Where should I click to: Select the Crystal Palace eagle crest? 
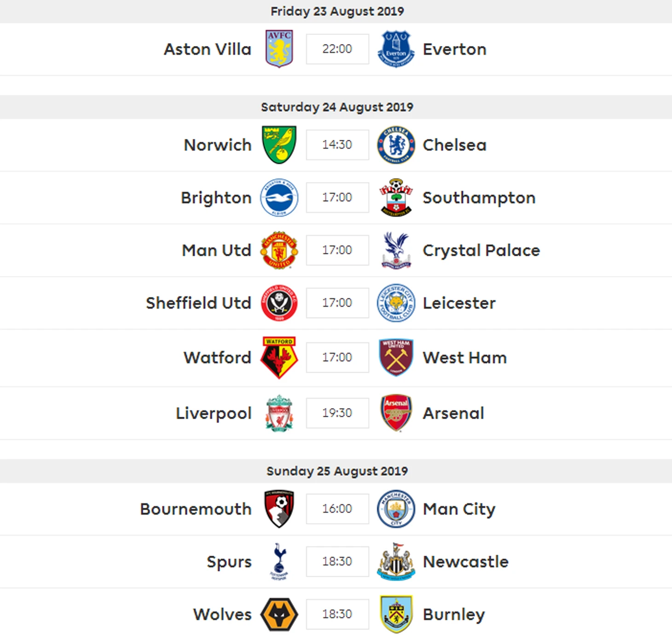tap(396, 250)
